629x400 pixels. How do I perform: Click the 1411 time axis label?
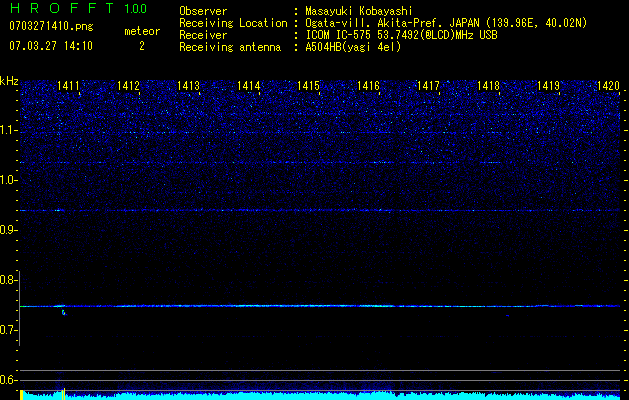click(68, 85)
